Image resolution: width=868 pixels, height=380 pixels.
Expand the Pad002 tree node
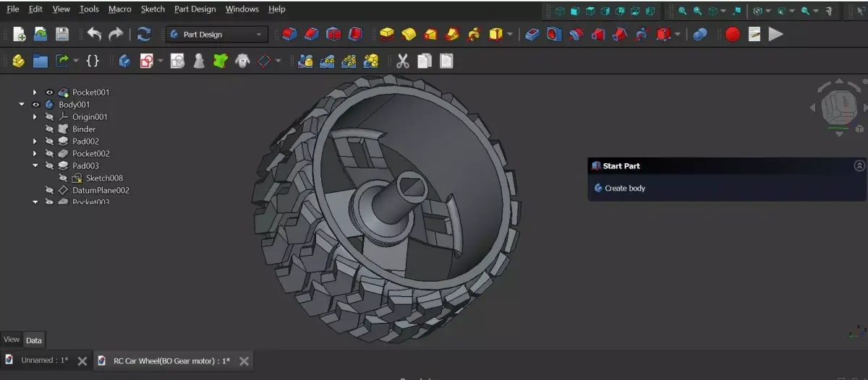coord(34,142)
